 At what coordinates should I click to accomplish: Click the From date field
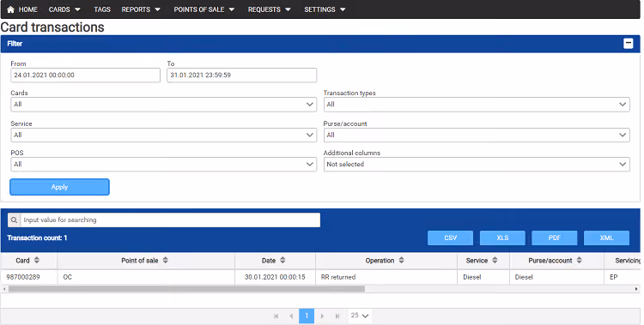(x=85, y=75)
